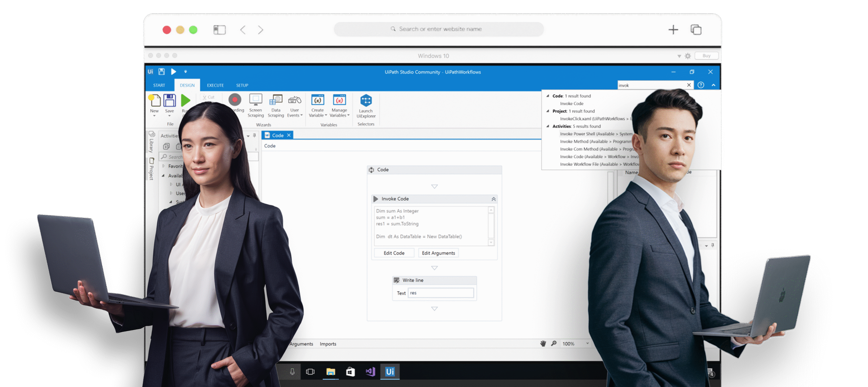Click the pan hand tool icon
This screenshot has height=387, width=868.
[543, 344]
